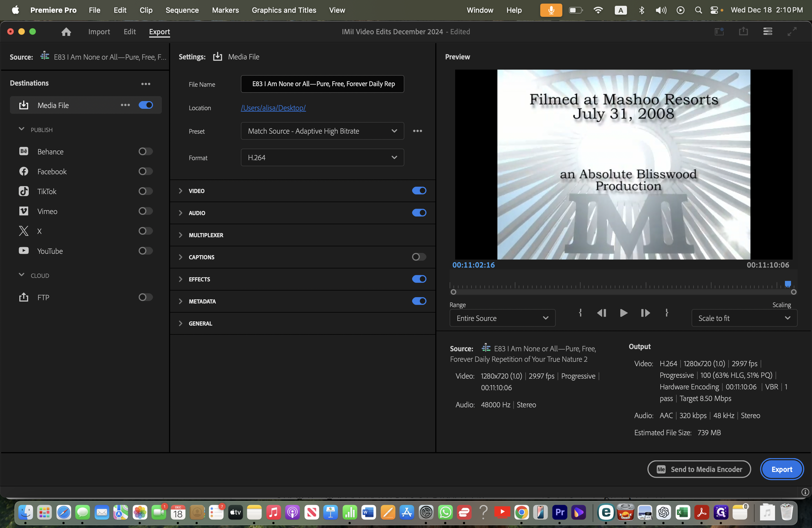Enable the YouTube publish toggle
This screenshot has height=528, width=812.
[146, 251]
